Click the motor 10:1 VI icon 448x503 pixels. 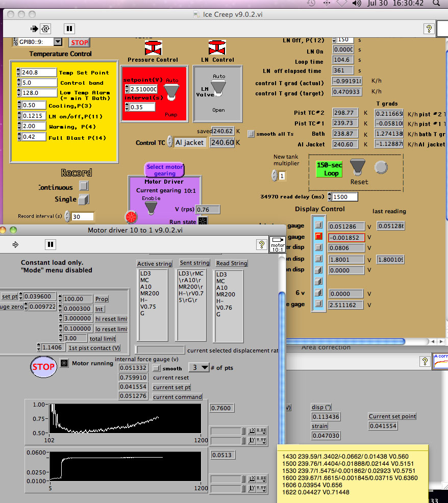(x=277, y=244)
